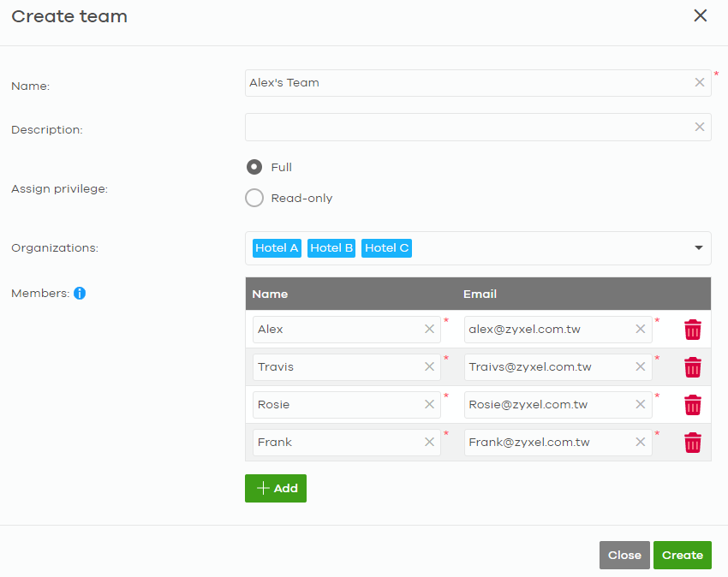
Task: Edit the Rosie@zyxel.com.tw email field
Action: tap(550, 405)
